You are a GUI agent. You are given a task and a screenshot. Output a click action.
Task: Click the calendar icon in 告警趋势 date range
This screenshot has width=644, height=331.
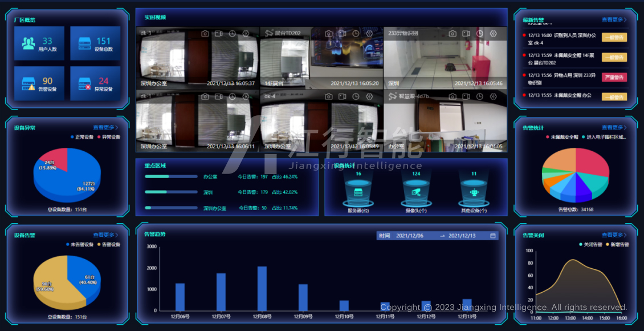(493, 236)
